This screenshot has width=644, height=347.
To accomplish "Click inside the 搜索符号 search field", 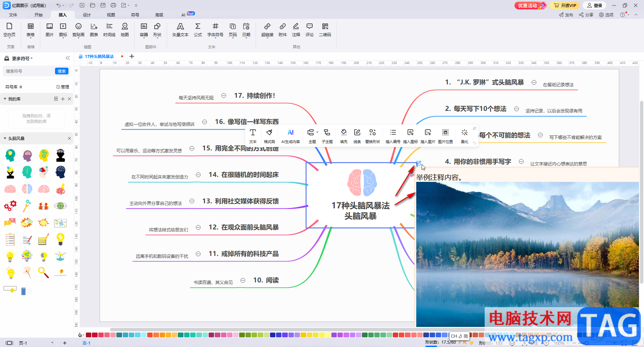I will (29, 71).
